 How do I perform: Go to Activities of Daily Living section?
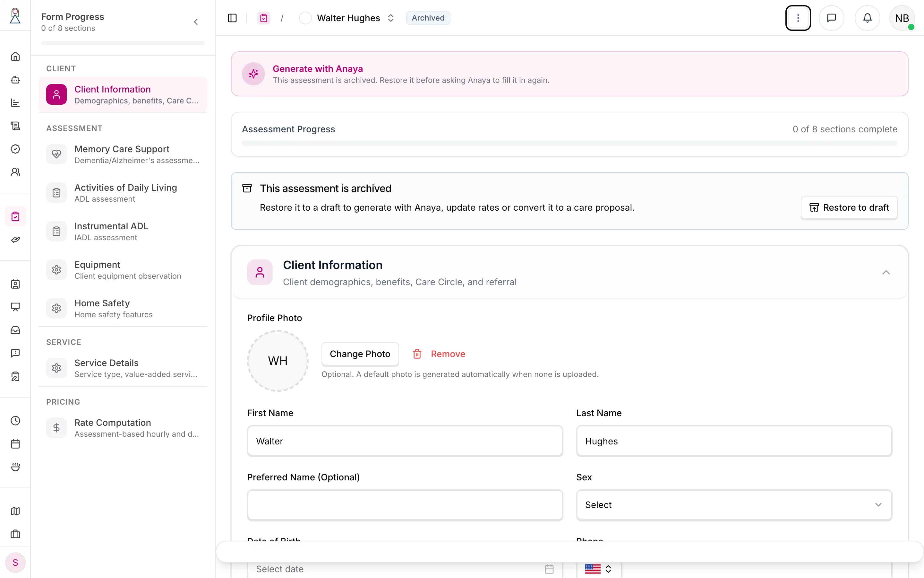pos(123,193)
